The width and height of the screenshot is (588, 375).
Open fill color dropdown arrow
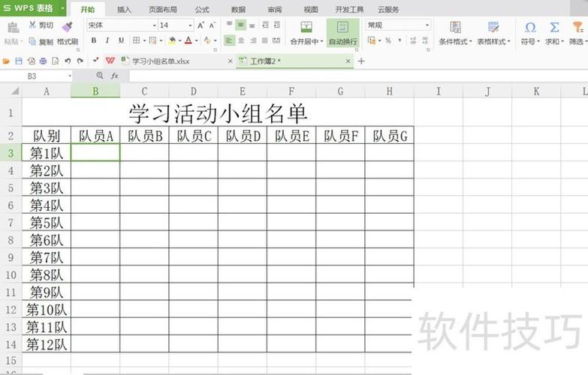(180, 40)
